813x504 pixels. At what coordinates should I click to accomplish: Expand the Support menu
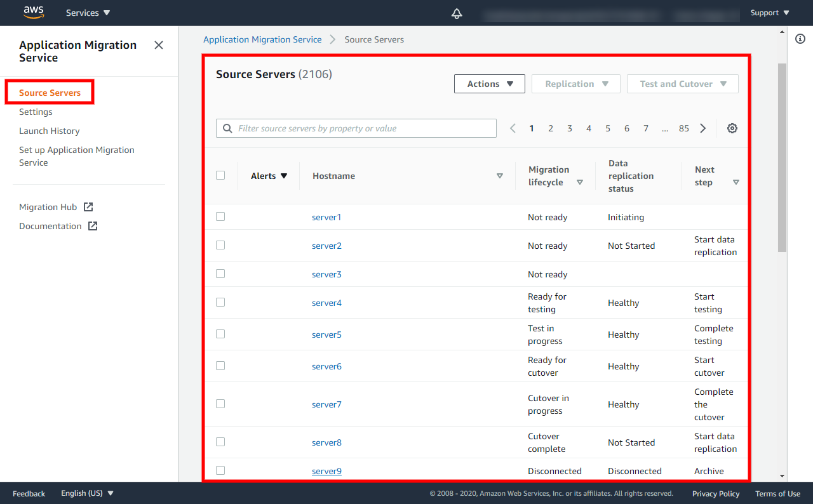point(770,13)
